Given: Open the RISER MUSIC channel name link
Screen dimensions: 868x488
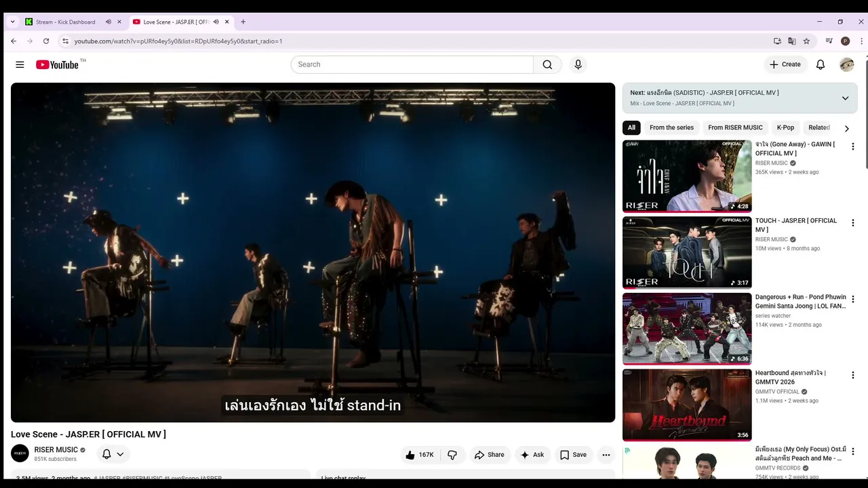Looking at the screenshot, I should pos(56,450).
